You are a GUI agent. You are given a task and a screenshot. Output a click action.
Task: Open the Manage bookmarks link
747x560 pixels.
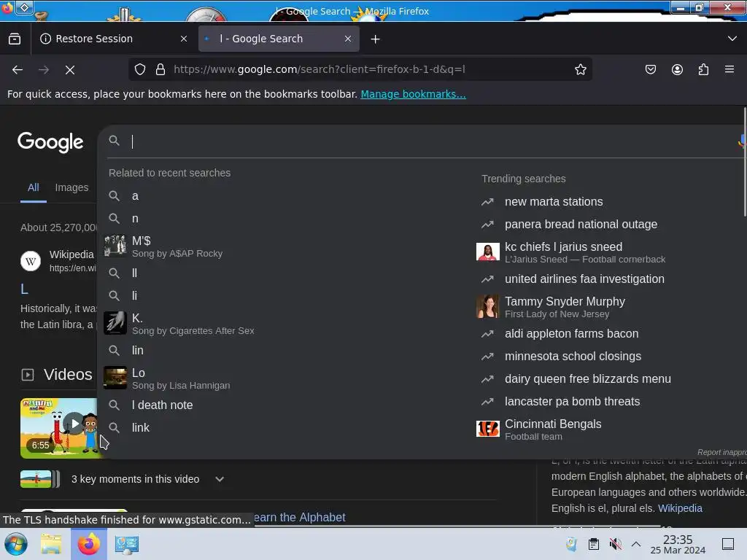click(413, 94)
